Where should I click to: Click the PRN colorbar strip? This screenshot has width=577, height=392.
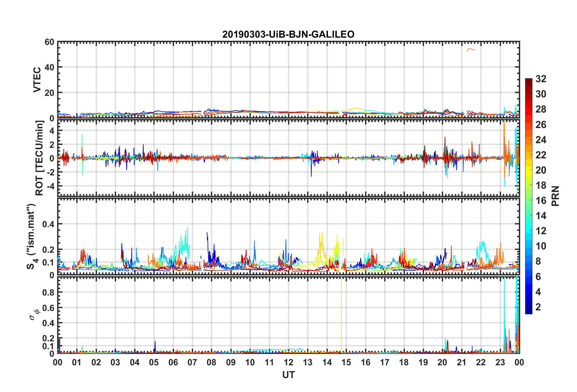[529, 196]
